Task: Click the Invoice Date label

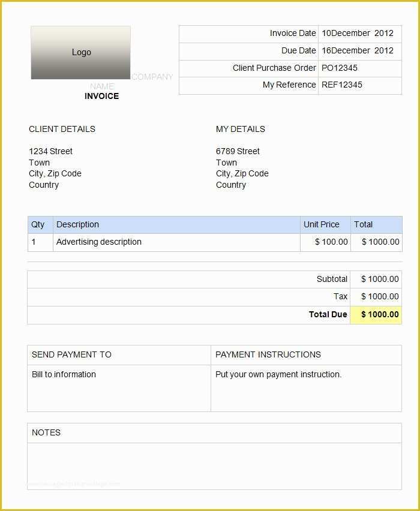Action: pyautogui.click(x=293, y=33)
